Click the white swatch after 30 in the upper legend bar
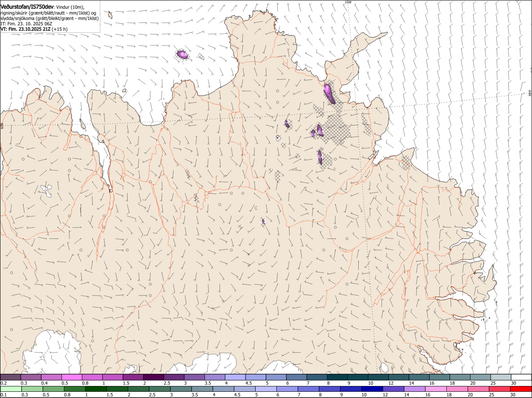 [521, 377]
